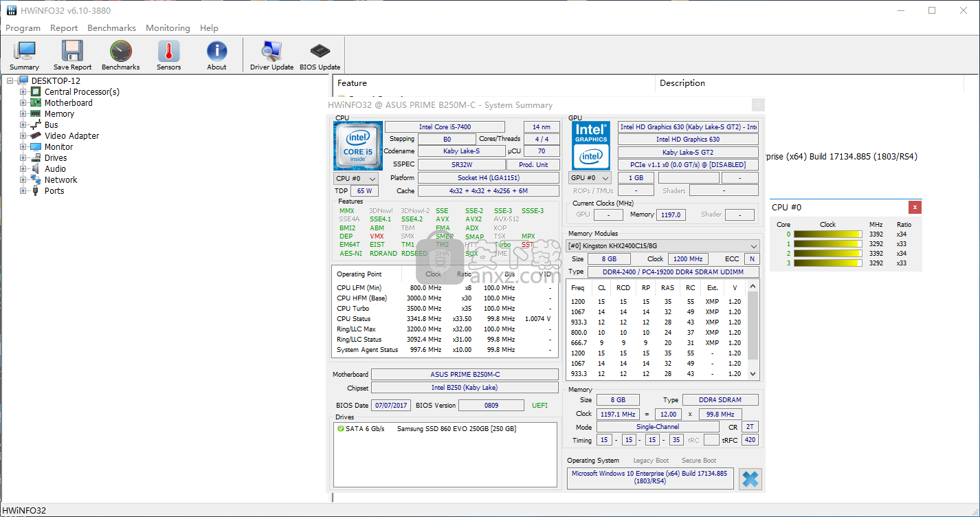Click memory timings scrollbar up arrow

[753, 287]
